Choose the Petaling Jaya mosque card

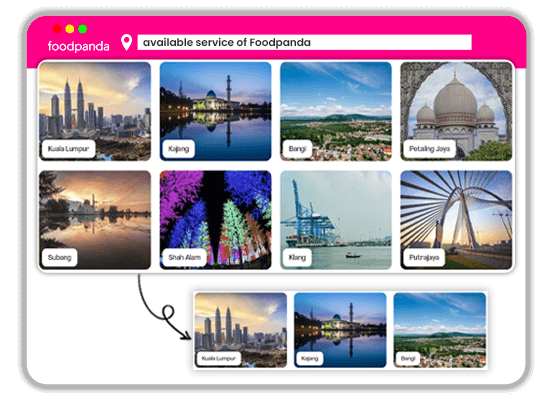(x=456, y=112)
